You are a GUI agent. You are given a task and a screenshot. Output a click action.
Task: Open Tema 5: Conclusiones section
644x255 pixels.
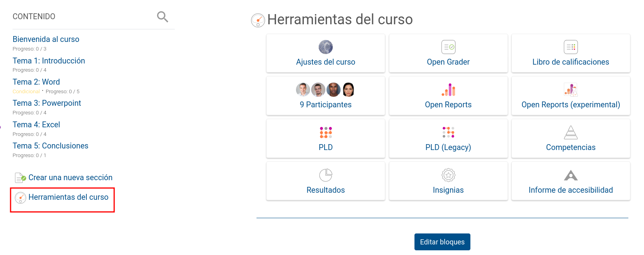coord(50,146)
